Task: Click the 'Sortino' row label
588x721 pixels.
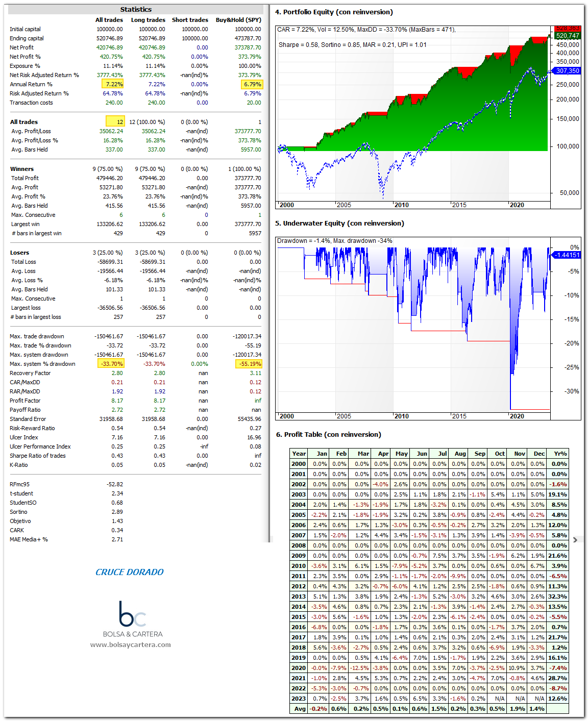Action: [18, 512]
